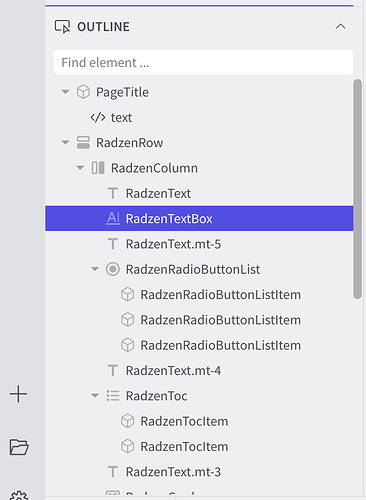
Task: Select the RadzenText.mt-5 item
Action: (x=199, y=244)
